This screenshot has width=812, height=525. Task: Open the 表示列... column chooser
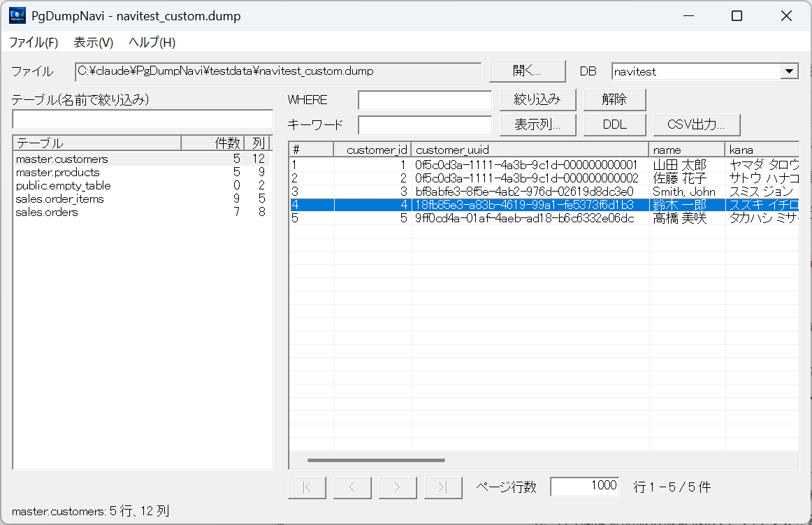537,125
